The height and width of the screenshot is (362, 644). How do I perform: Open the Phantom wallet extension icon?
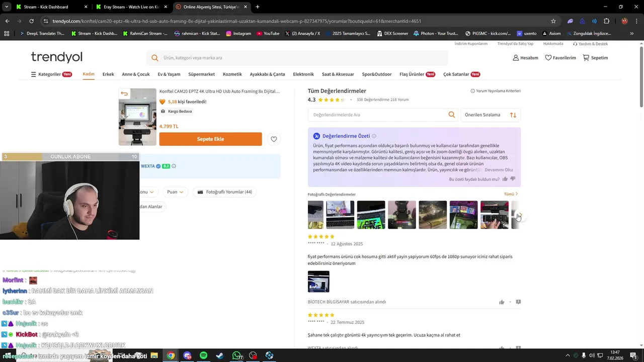pos(570,21)
